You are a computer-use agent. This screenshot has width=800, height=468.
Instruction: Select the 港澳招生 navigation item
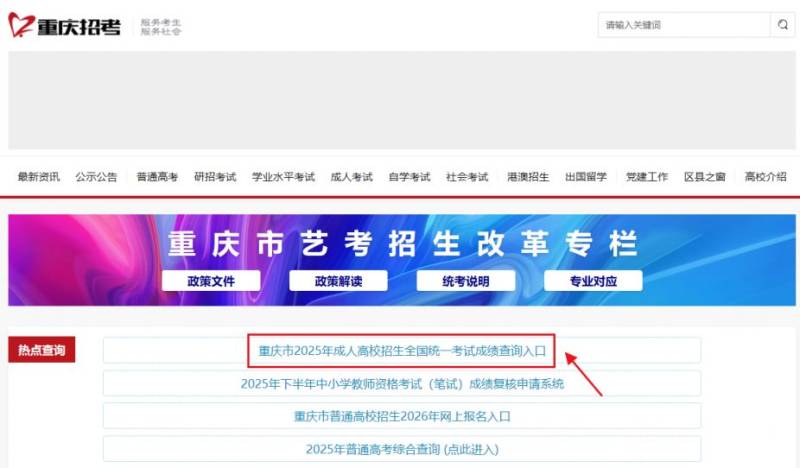click(x=528, y=177)
